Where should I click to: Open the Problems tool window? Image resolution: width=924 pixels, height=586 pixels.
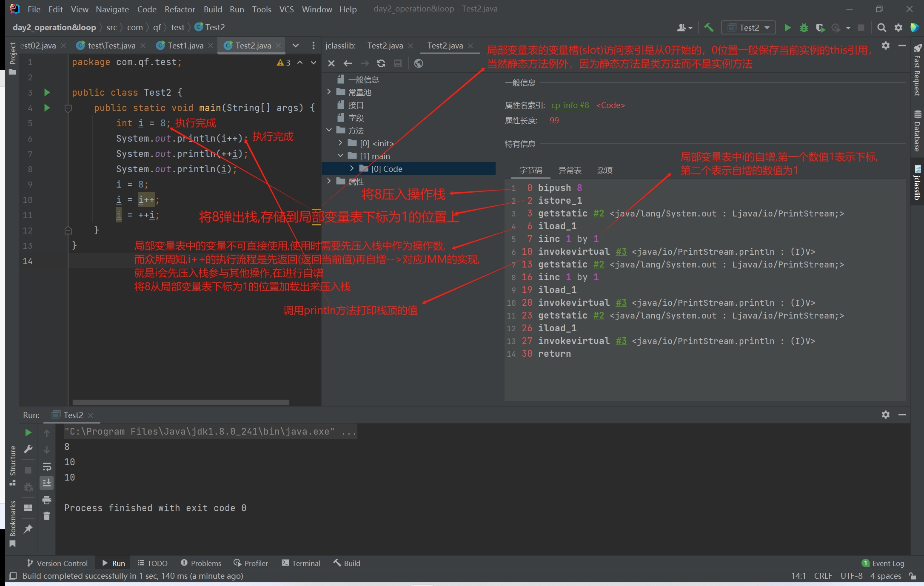pos(201,563)
